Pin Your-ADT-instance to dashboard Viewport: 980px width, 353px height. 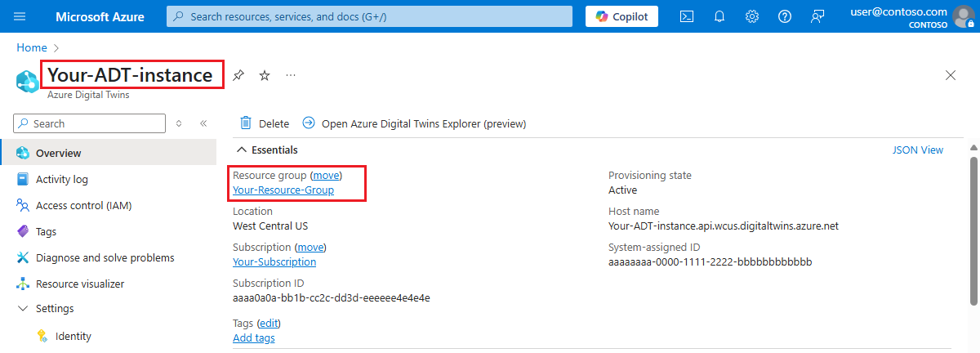point(238,75)
